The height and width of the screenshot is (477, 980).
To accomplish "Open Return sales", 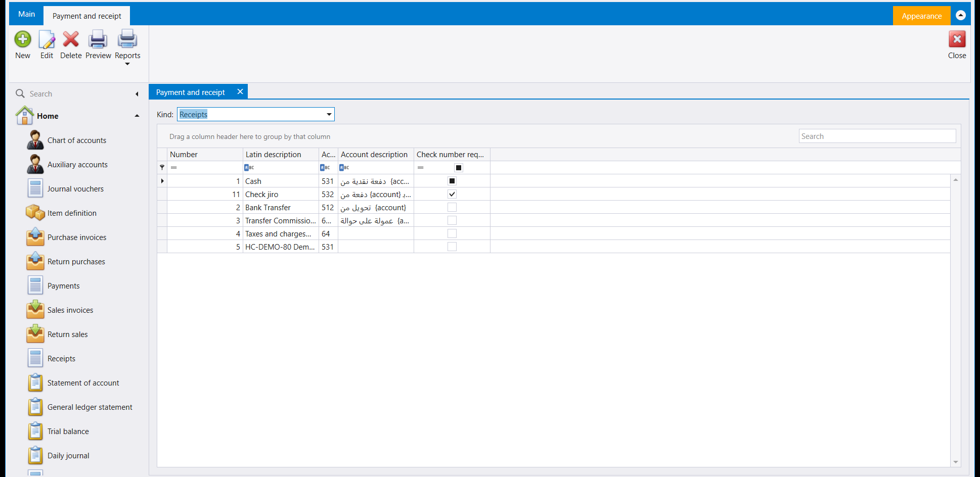I will point(67,335).
